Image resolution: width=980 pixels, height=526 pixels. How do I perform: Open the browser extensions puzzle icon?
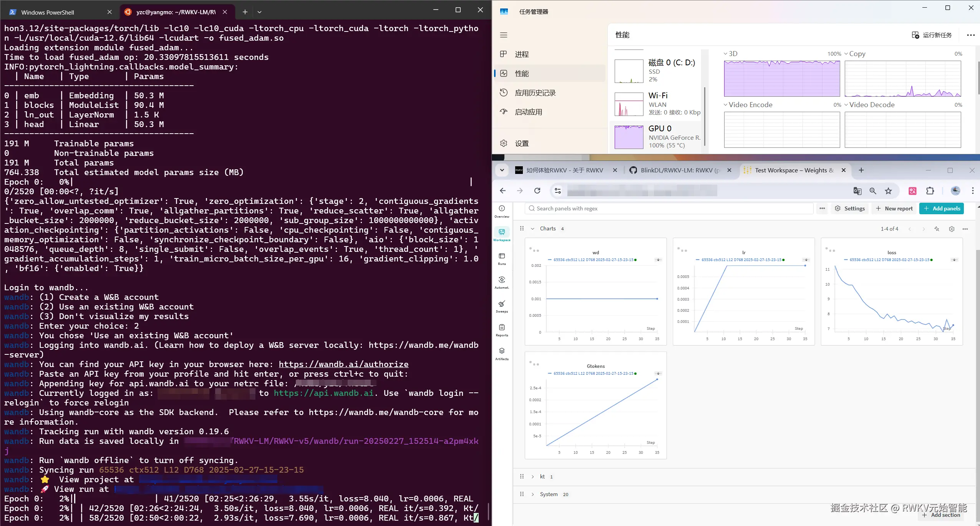point(930,191)
